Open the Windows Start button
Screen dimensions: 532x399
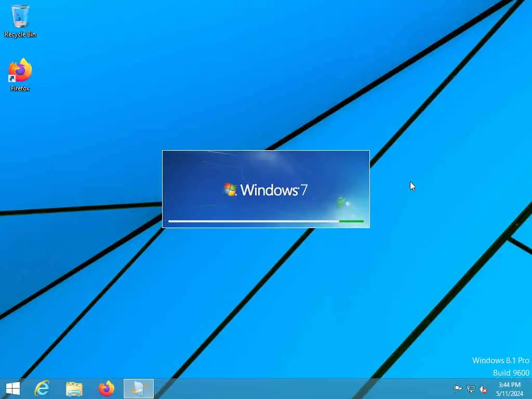coord(13,389)
